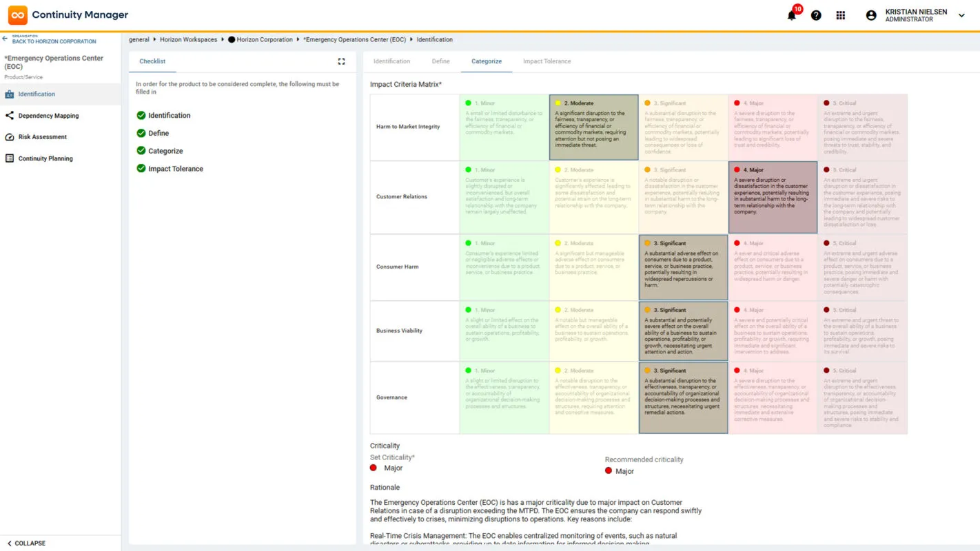Click the red Recommended criticality color dot
Viewport: 980px width, 551px height.
[609, 471]
